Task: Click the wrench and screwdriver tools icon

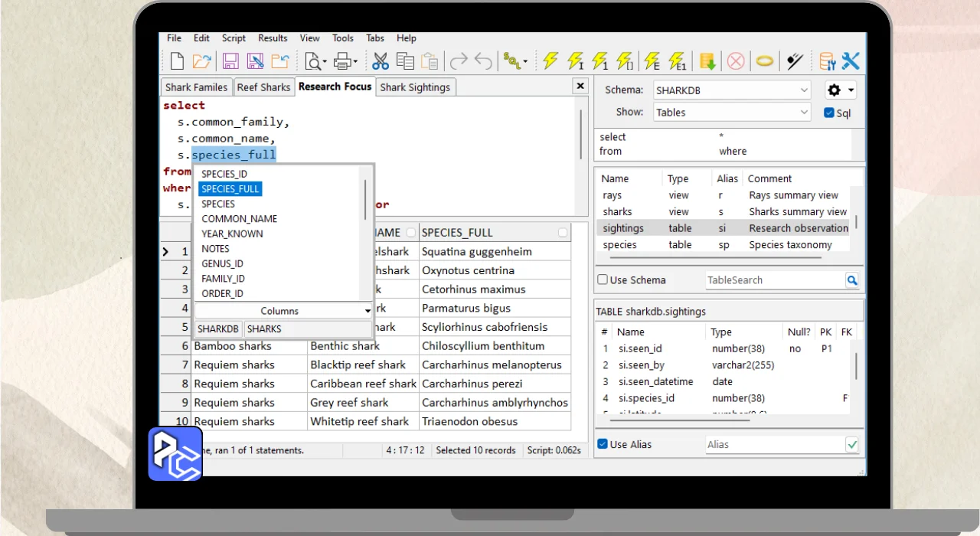Action: tap(851, 61)
